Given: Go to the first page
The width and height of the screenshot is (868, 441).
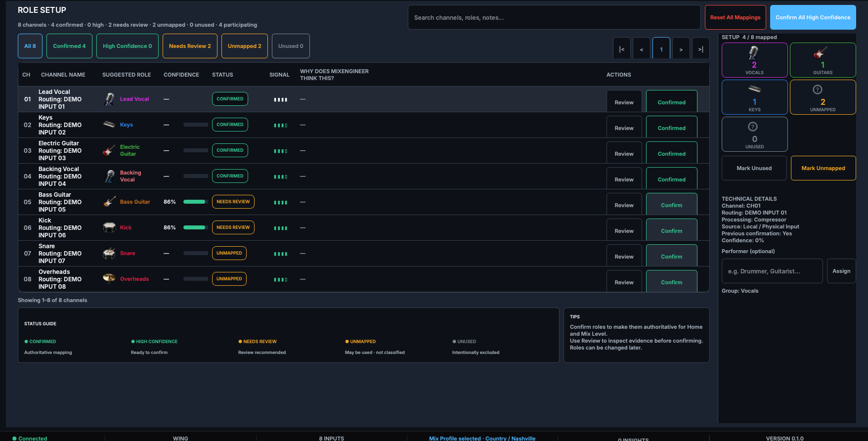Looking at the screenshot, I should point(622,48).
